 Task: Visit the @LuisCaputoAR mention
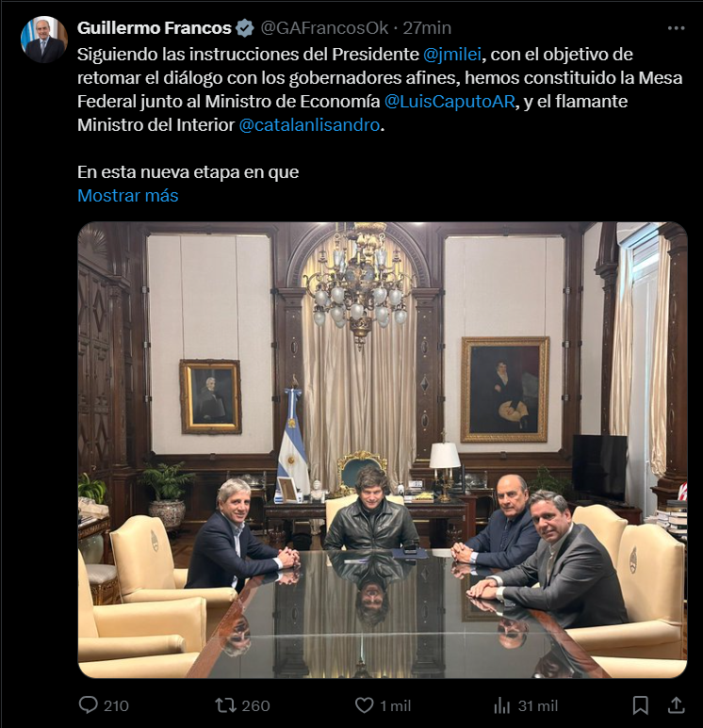[x=450, y=101]
